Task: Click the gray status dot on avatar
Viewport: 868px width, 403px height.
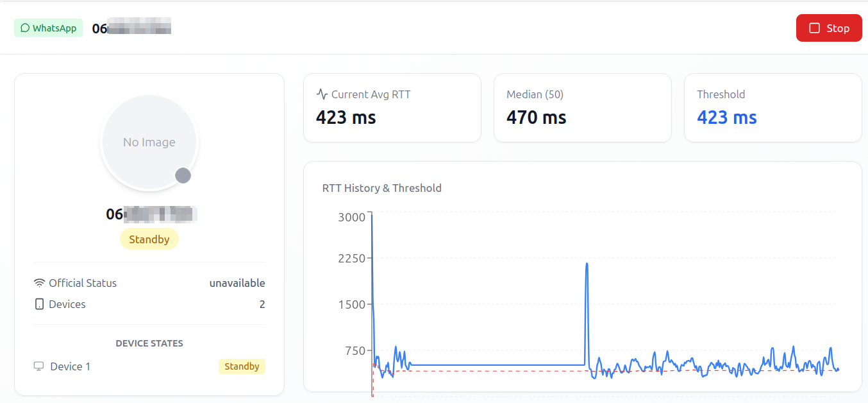Action: [x=183, y=175]
